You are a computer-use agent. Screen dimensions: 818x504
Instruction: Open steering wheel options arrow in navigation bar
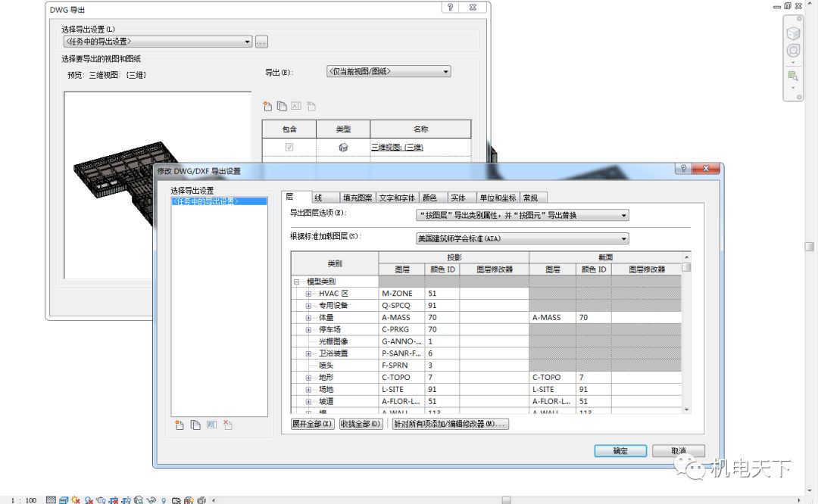tap(794, 63)
